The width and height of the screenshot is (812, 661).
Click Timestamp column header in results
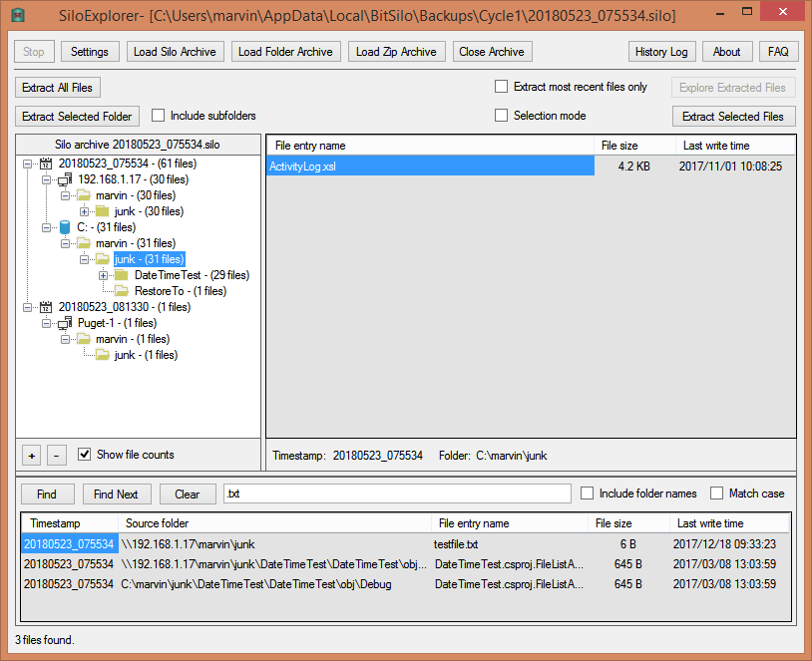coord(70,523)
